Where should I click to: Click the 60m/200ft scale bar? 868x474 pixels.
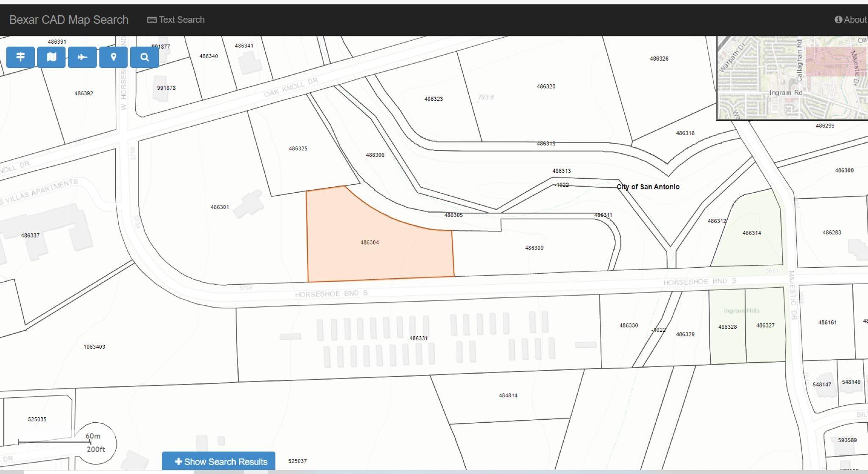tap(54, 443)
